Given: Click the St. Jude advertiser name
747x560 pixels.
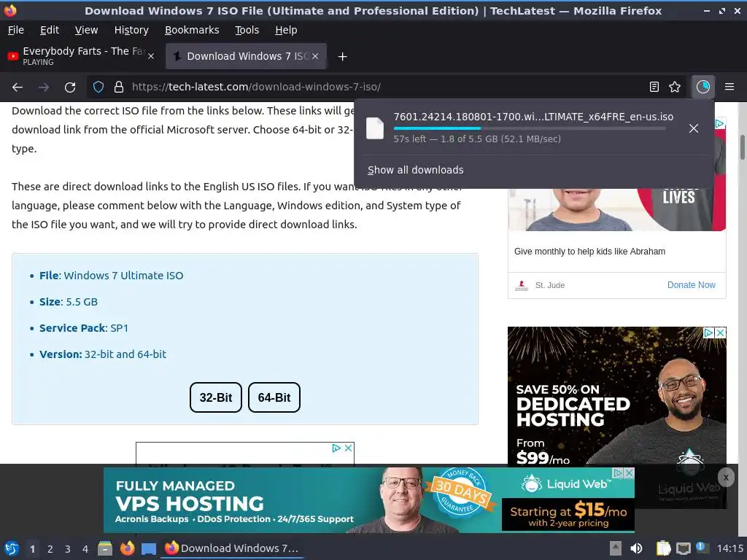Looking at the screenshot, I should point(550,285).
